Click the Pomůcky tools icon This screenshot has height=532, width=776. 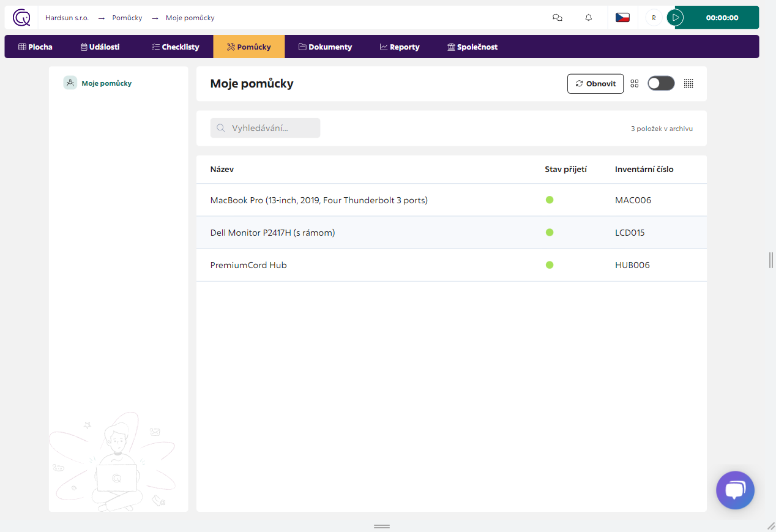tap(231, 47)
